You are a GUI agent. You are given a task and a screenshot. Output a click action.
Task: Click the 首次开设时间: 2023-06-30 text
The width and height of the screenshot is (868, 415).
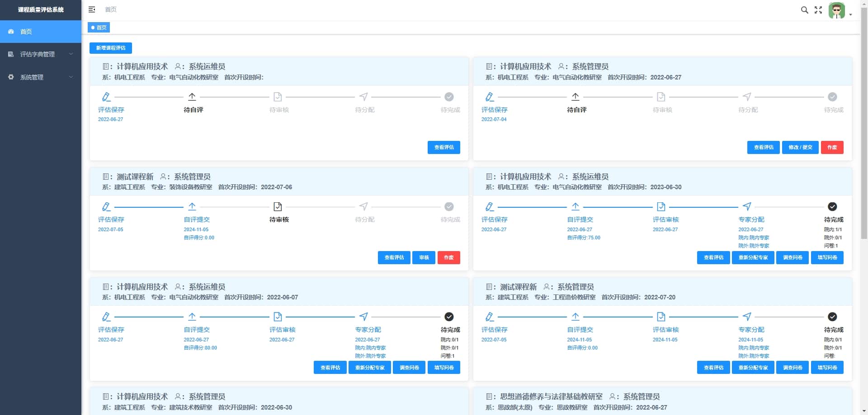pos(645,187)
